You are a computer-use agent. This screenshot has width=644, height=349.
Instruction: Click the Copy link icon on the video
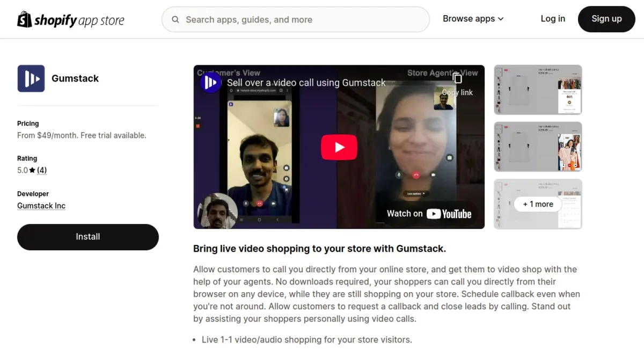click(x=457, y=83)
